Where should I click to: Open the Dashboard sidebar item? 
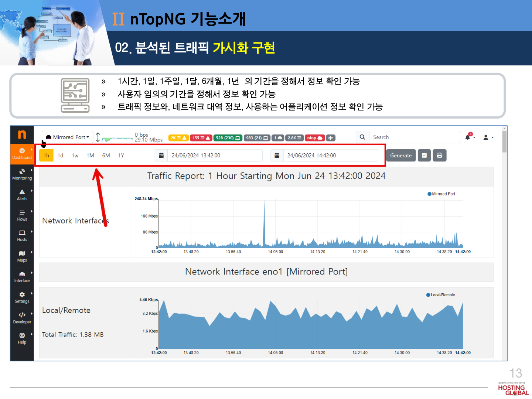(x=22, y=154)
